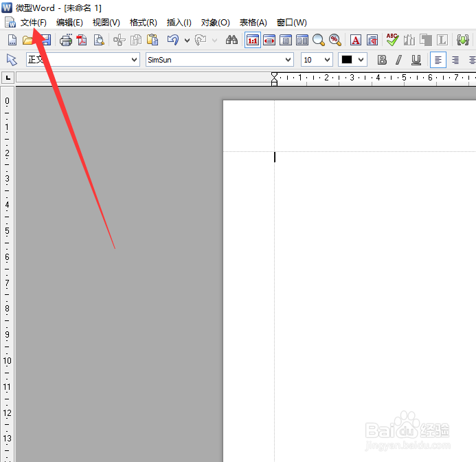Open the 对象(O) menu

(215, 23)
